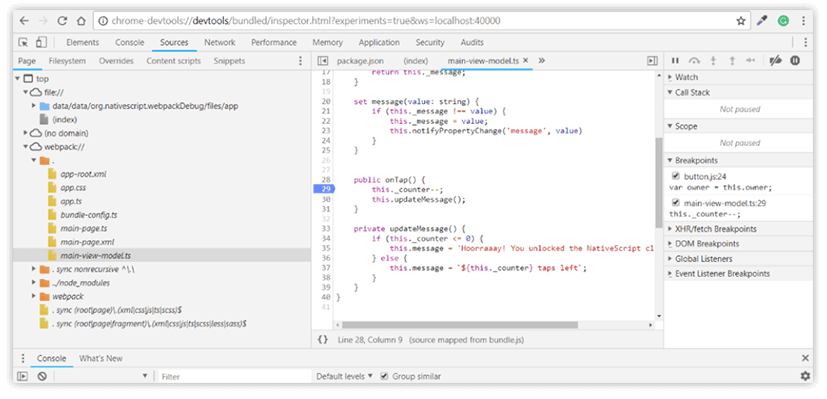Bookmark the page with the star icon

point(741,21)
